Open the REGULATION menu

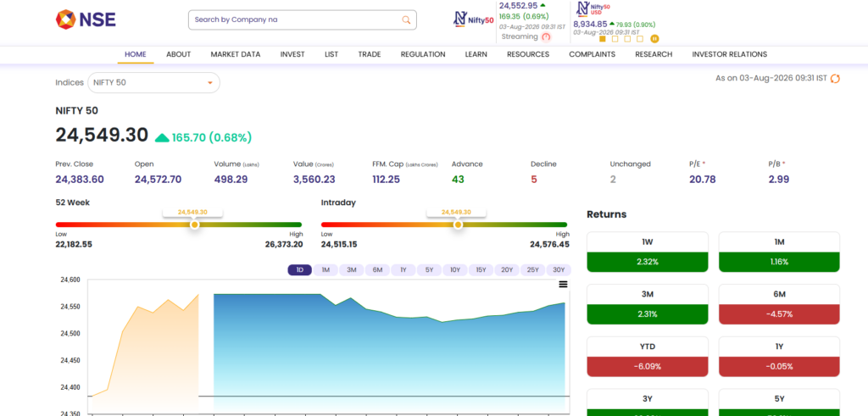click(423, 54)
